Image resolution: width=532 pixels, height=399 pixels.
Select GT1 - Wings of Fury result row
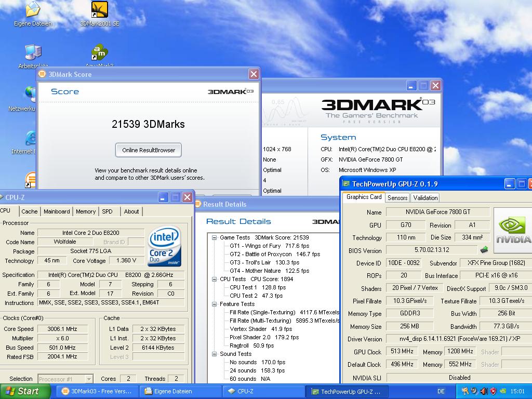(x=270, y=246)
